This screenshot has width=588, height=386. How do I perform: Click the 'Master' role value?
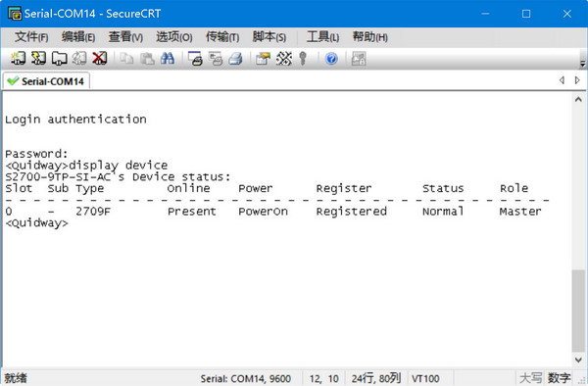click(520, 212)
